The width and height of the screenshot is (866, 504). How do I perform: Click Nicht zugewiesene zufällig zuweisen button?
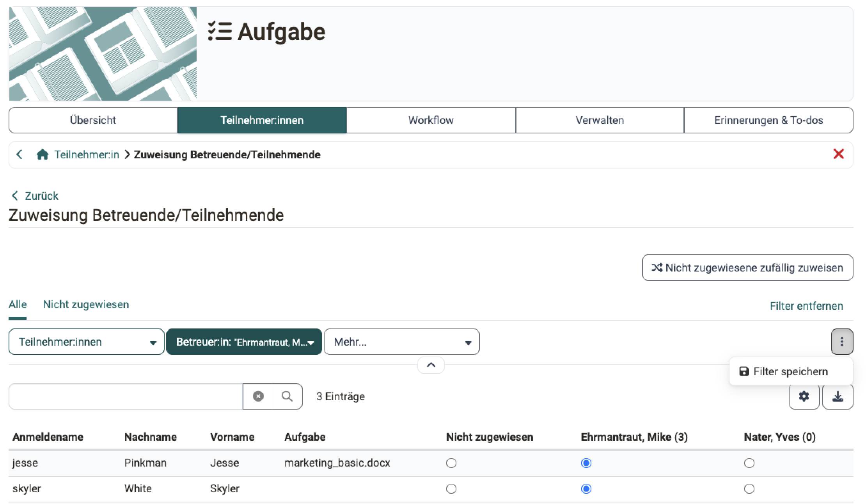pyautogui.click(x=747, y=268)
